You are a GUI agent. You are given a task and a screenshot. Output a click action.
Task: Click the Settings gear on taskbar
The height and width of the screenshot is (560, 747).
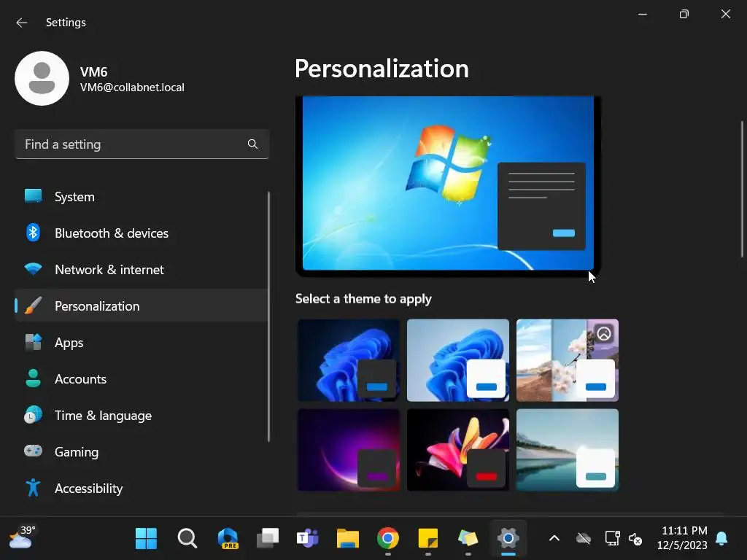[x=508, y=539]
